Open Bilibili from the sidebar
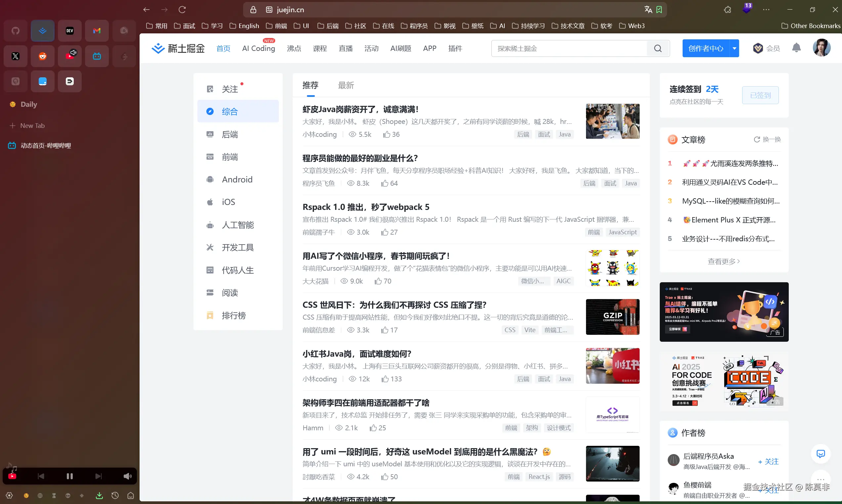 pos(97,56)
